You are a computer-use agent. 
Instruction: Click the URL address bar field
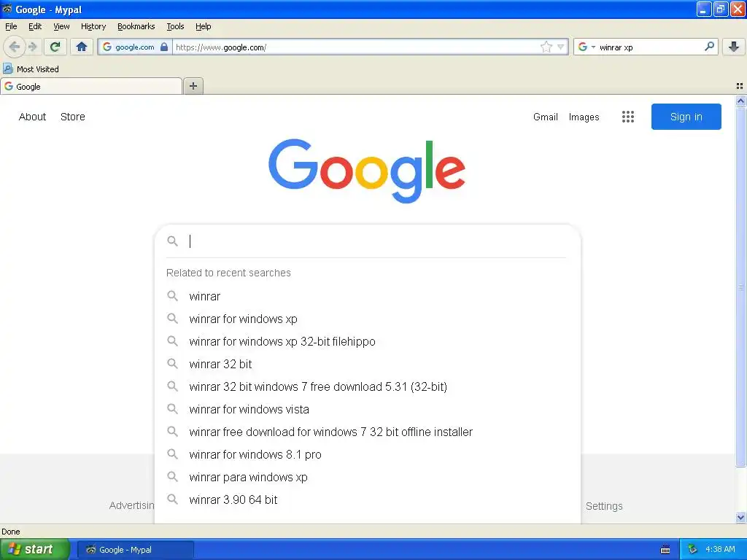pos(356,47)
